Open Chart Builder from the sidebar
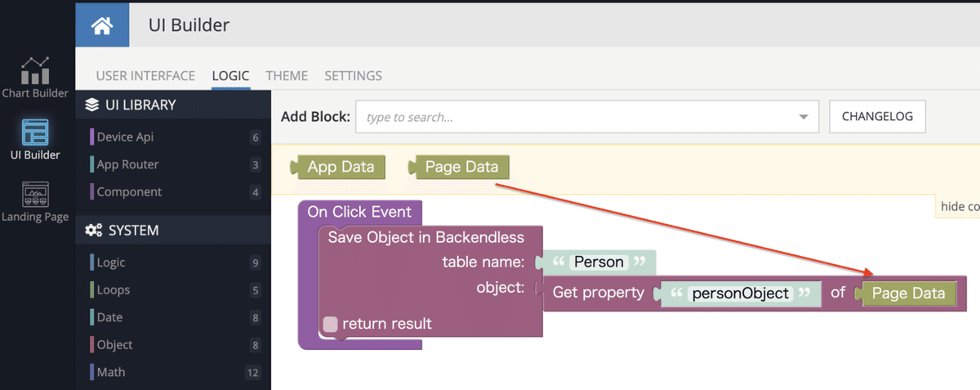Image resolution: width=980 pixels, height=390 pixels. tap(35, 77)
